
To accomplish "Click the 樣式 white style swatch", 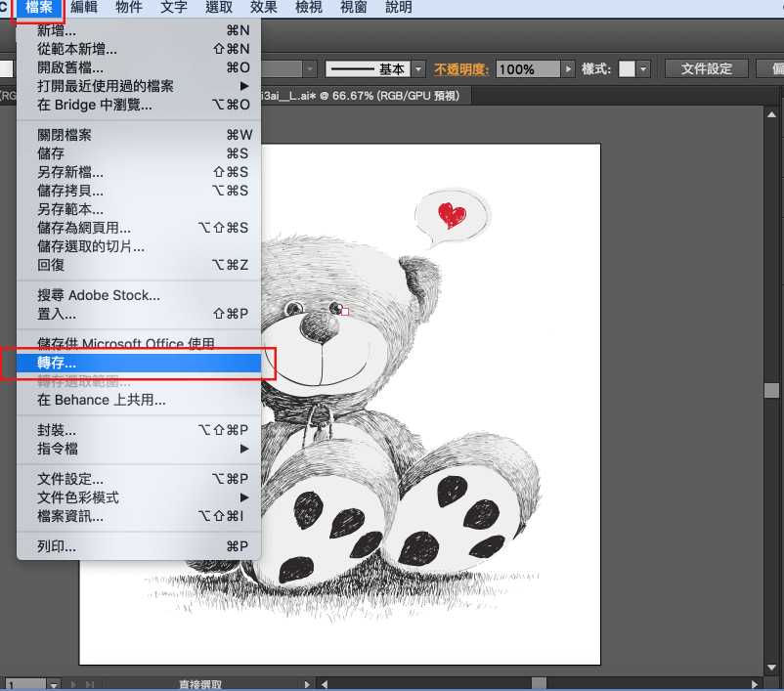I will coord(627,69).
